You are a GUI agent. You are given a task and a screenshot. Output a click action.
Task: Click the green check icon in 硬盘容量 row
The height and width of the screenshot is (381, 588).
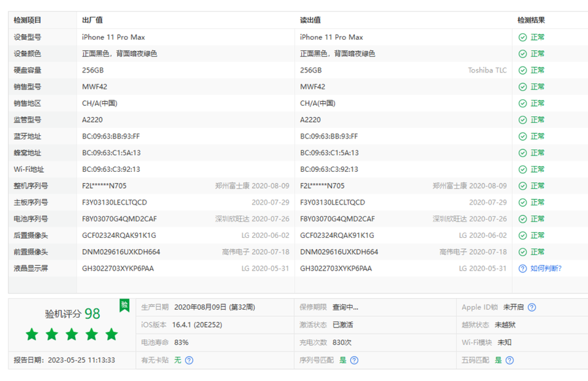click(523, 70)
